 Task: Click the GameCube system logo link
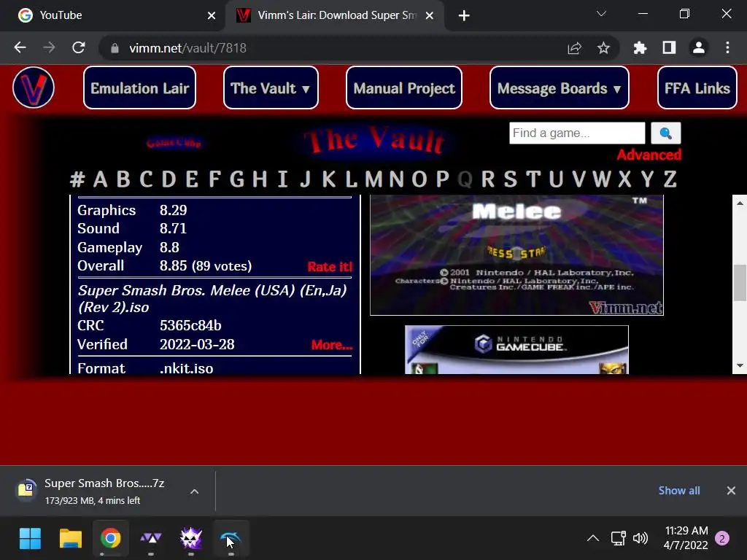click(174, 142)
